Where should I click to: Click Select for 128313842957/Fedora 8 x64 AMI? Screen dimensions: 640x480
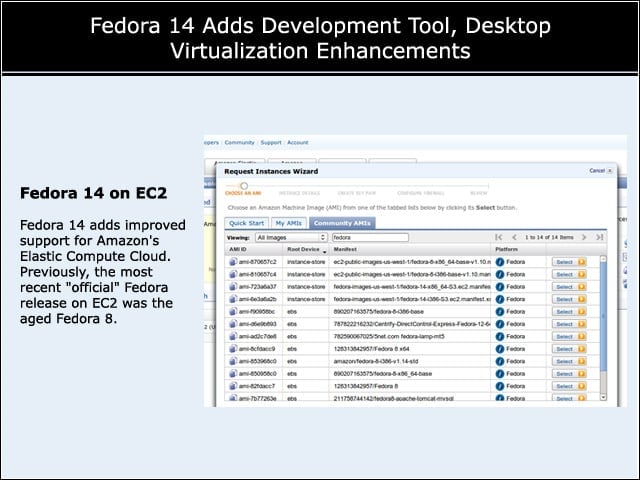tap(569, 349)
